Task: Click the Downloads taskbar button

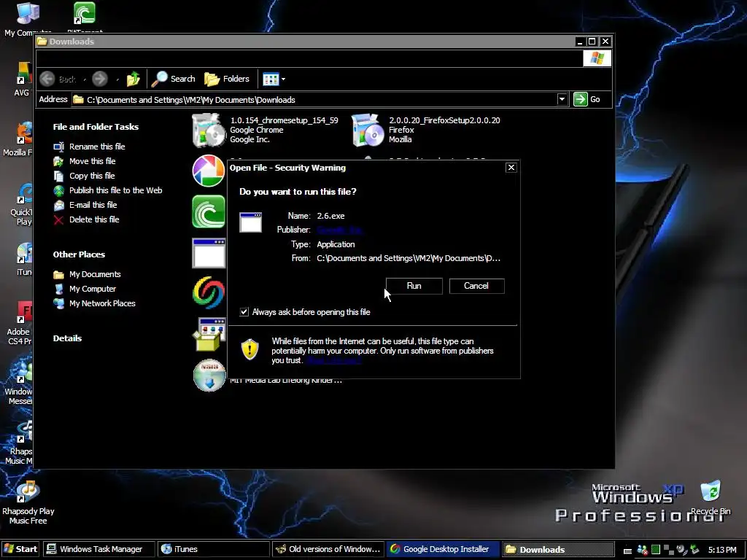Action: (557, 549)
